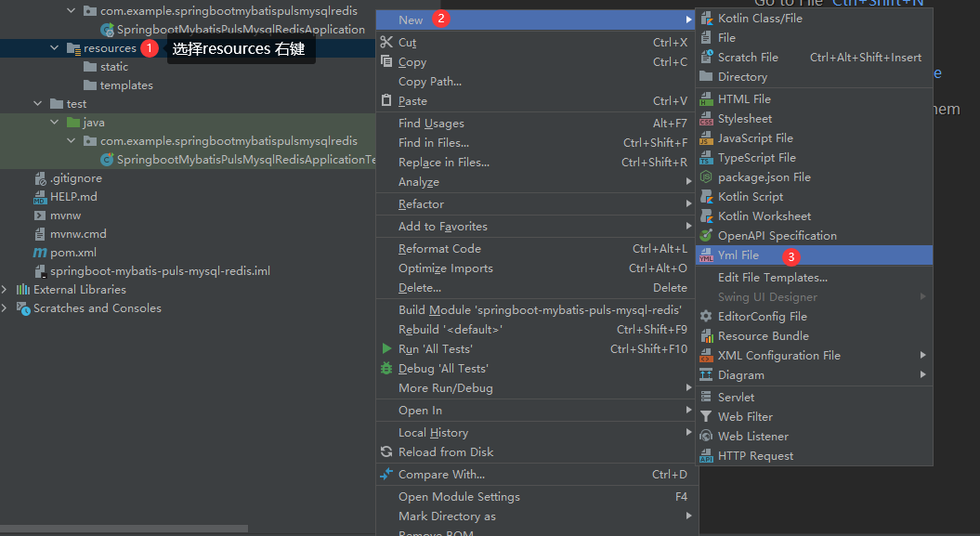Screen dimensions: 980x536
Task: Choose Delete... from context menu
Action: [536, 287]
